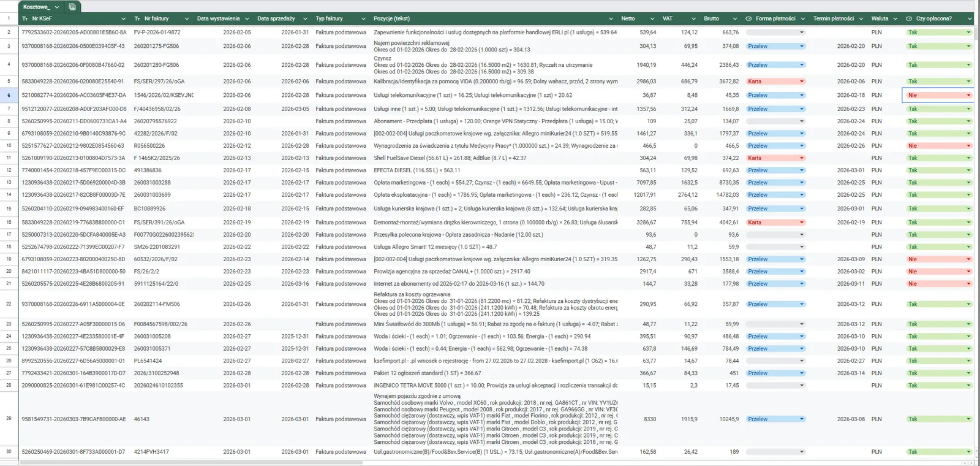Open the Nie paid chip for invoice 60532/2026/F/02
This screenshot has width=980, height=466.
tap(938, 259)
